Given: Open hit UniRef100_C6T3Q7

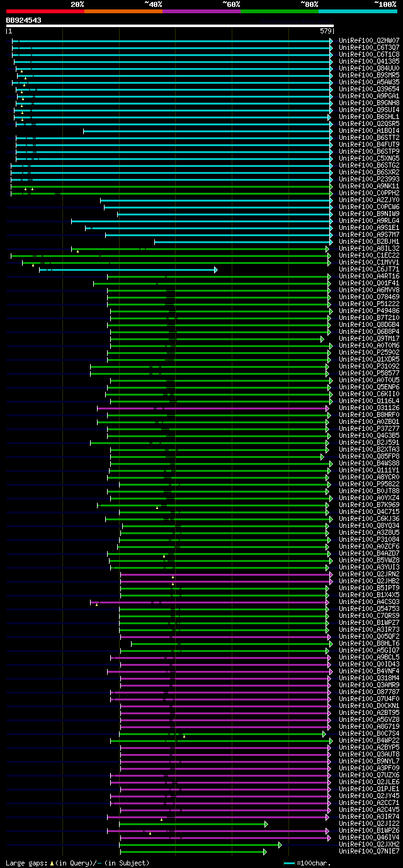Looking at the screenshot, I should coord(369,47).
